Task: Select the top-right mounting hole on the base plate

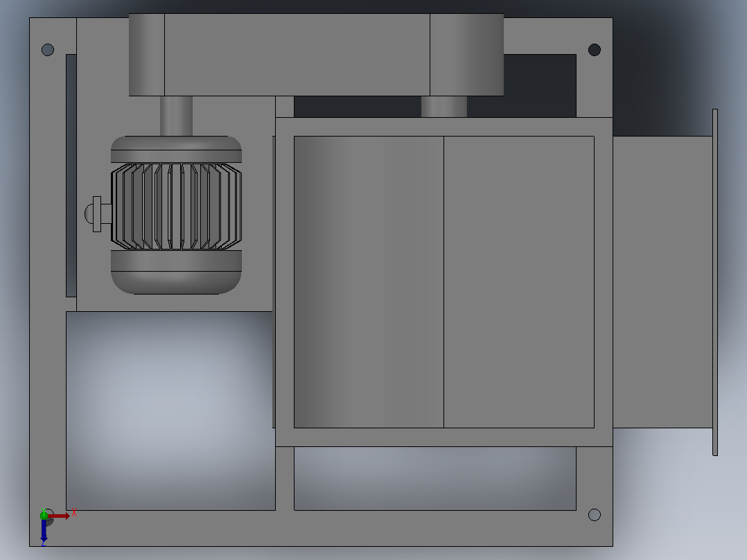Action: click(x=594, y=50)
